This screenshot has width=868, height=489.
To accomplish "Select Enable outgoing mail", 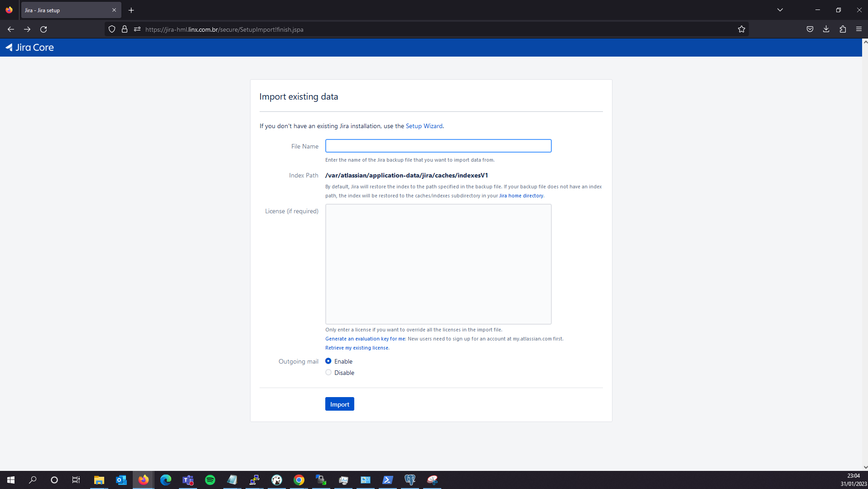I will (x=328, y=361).
